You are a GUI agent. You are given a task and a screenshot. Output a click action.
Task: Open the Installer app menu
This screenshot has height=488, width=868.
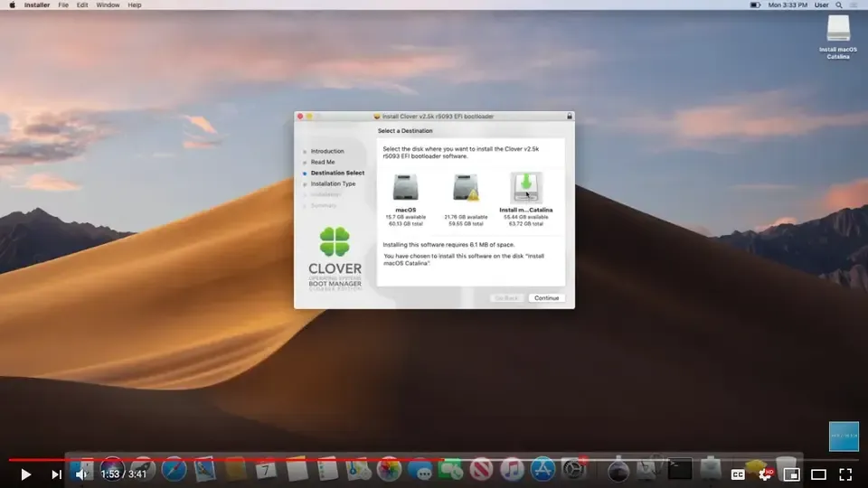[x=37, y=5]
